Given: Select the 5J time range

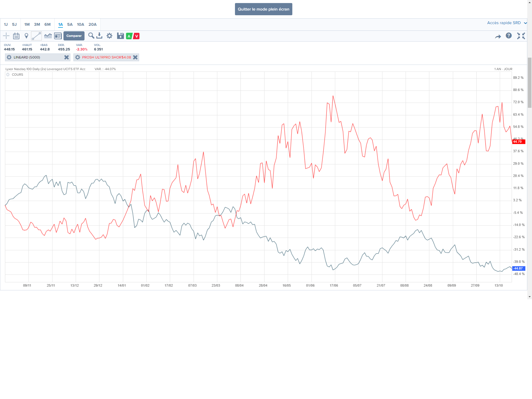Looking at the screenshot, I should pos(14,24).
